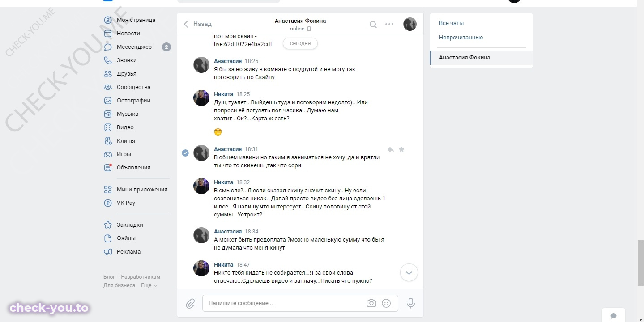Open Никита's avatar on the 18:32 message
This screenshot has width=644, height=322.
point(201,186)
